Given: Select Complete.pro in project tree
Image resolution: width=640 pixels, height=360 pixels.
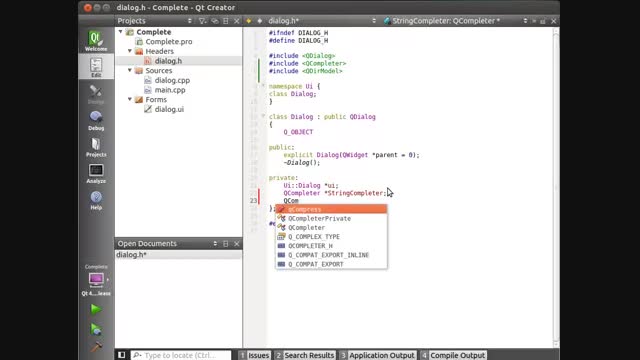Looking at the screenshot, I should point(169,42).
